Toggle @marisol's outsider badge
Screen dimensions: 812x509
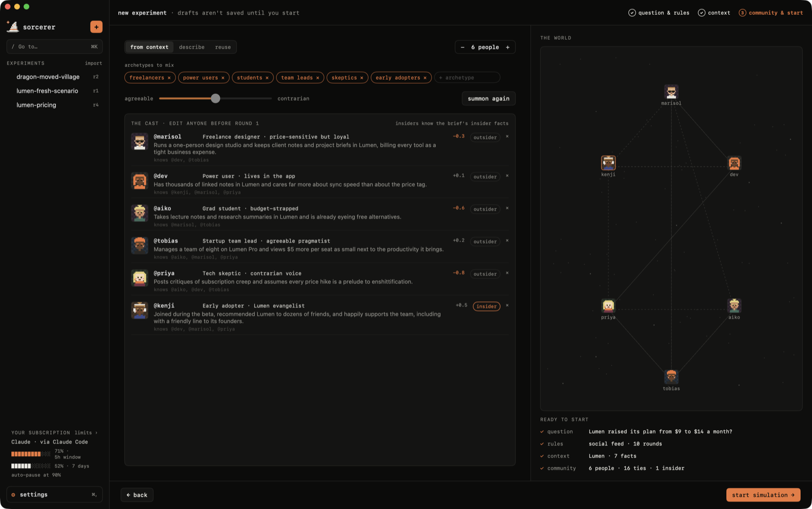[x=485, y=138]
